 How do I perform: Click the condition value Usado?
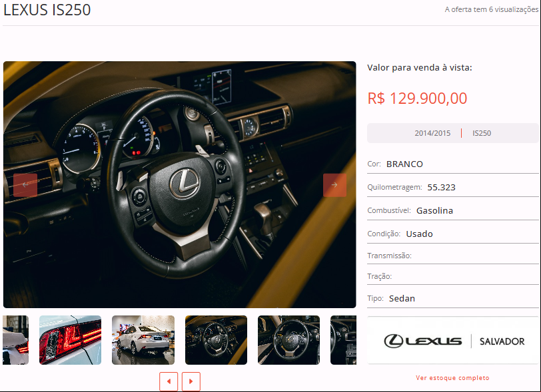pyautogui.click(x=419, y=234)
